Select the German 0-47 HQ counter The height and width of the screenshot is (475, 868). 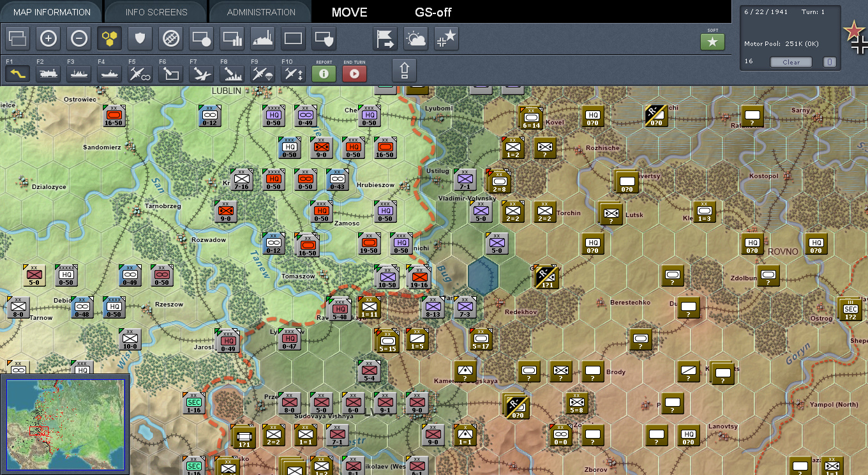[x=289, y=339]
